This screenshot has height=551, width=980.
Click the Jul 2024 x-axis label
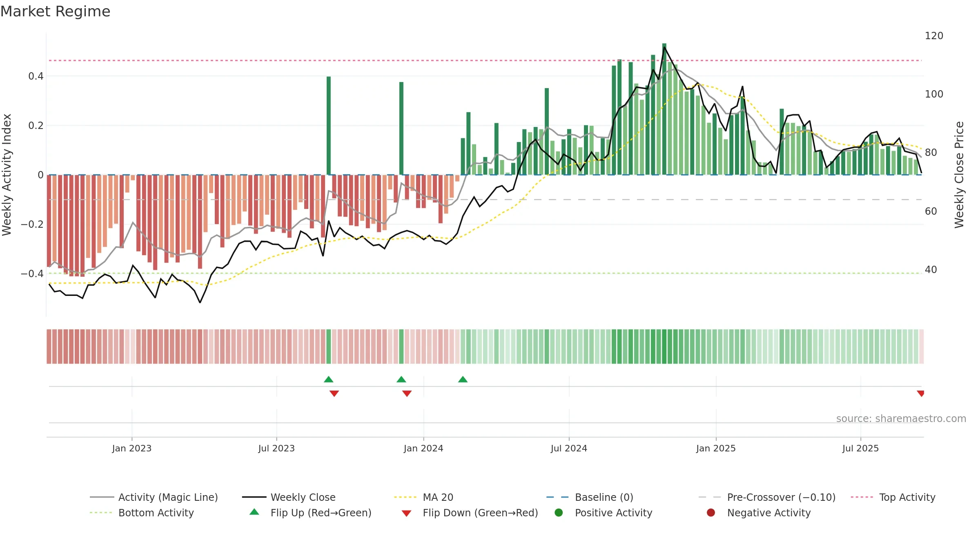click(x=569, y=448)
